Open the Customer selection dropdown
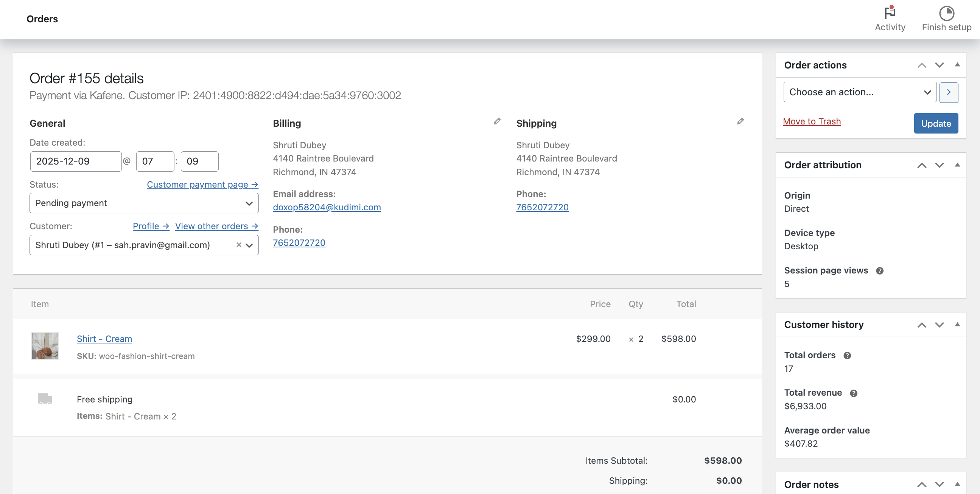 pyautogui.click(x=144, y=245)
